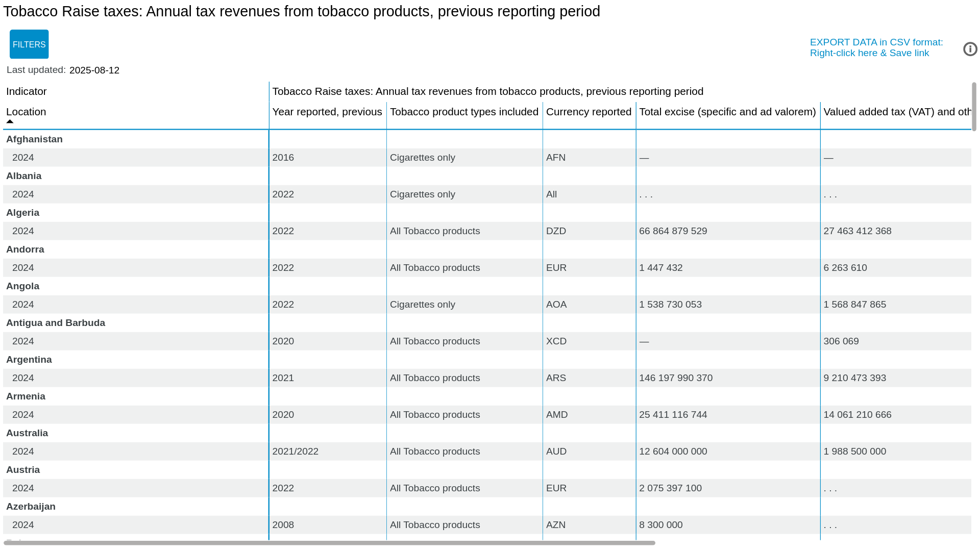Click Antigua and Barbuda's VAT value 306 069
980x551 pixels.
pos(841,341)
